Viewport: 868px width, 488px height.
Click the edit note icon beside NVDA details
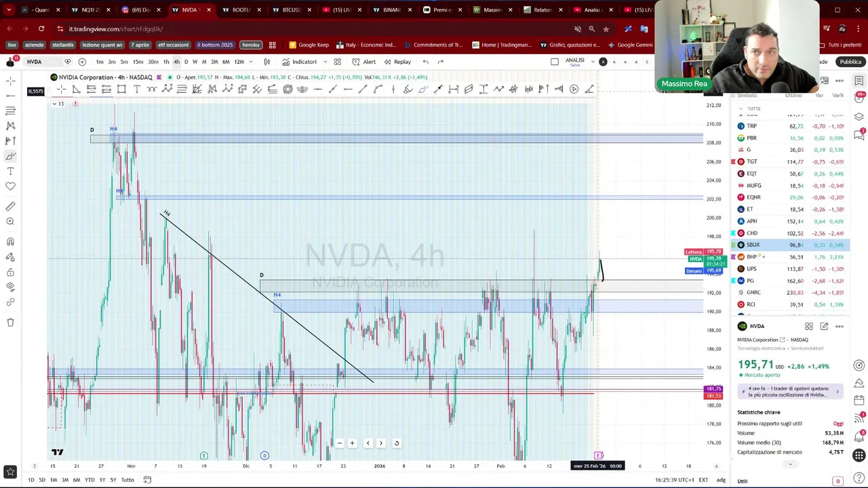pos(824,326)
